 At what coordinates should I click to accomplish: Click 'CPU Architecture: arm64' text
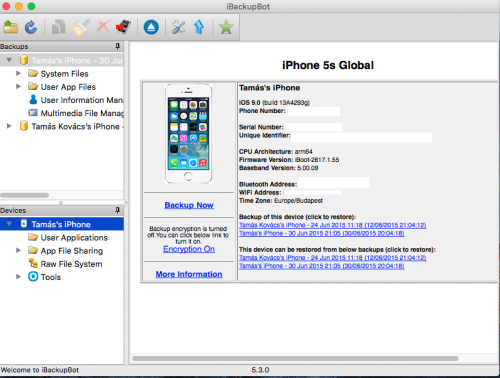pos(276,152)
